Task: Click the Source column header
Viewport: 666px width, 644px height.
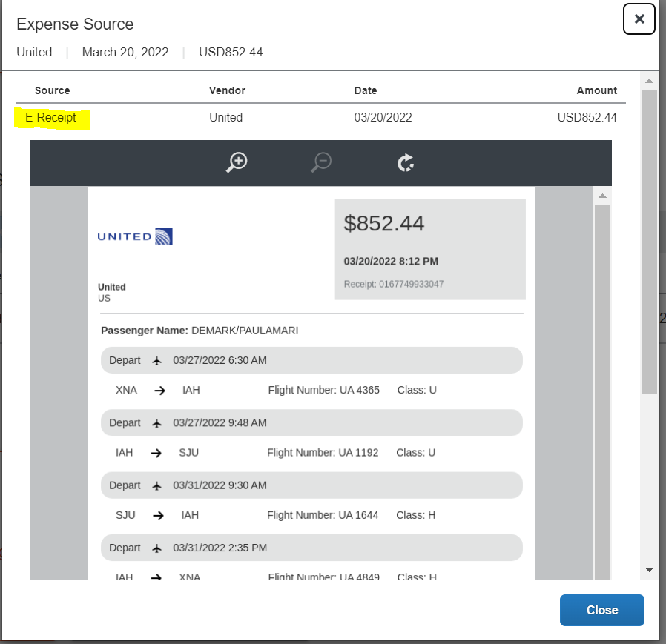Action: pos(52,90)
